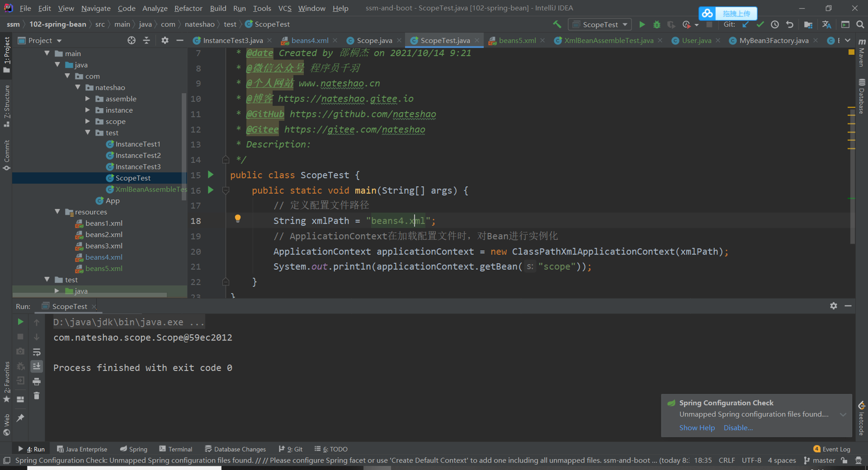Fold the main method at line 16
The width and height of the screenshot is (868, 470).
pos(226,190)
